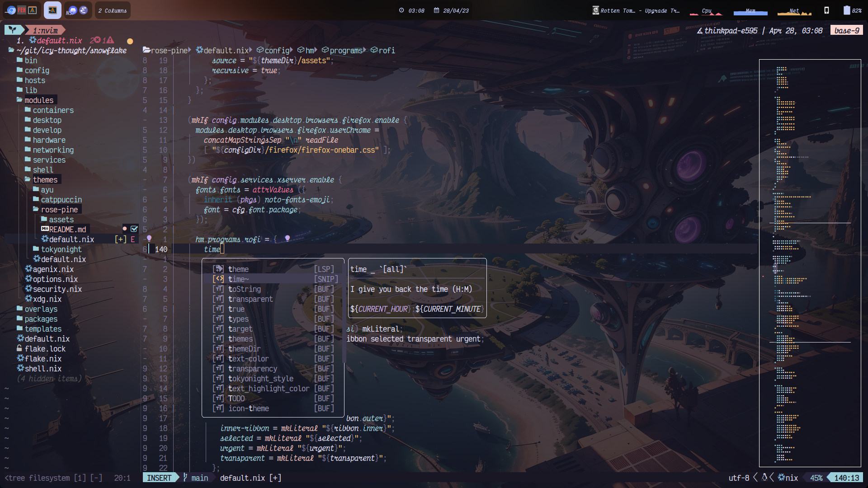
Task: Toggle the checkmark next to README.md
Action: tap(134, 229)
